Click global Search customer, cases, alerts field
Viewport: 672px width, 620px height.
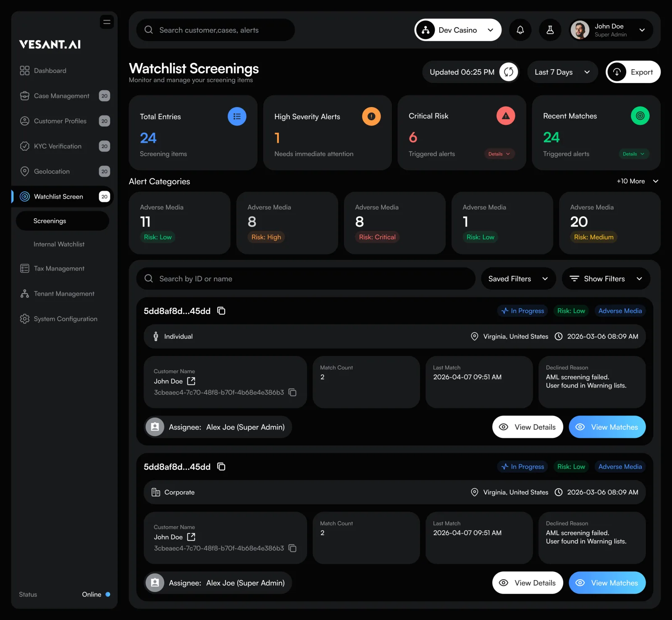pyautogui.click(x=215, y=30)
